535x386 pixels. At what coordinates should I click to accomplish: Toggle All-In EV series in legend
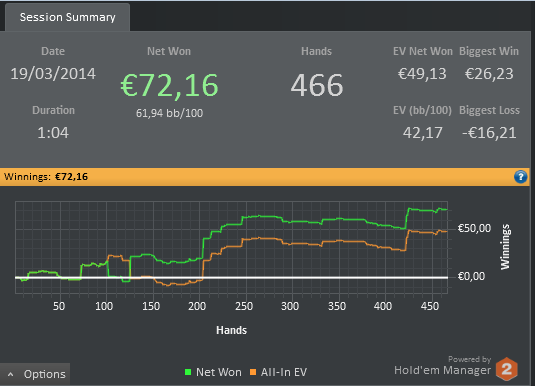coord(278,372)
